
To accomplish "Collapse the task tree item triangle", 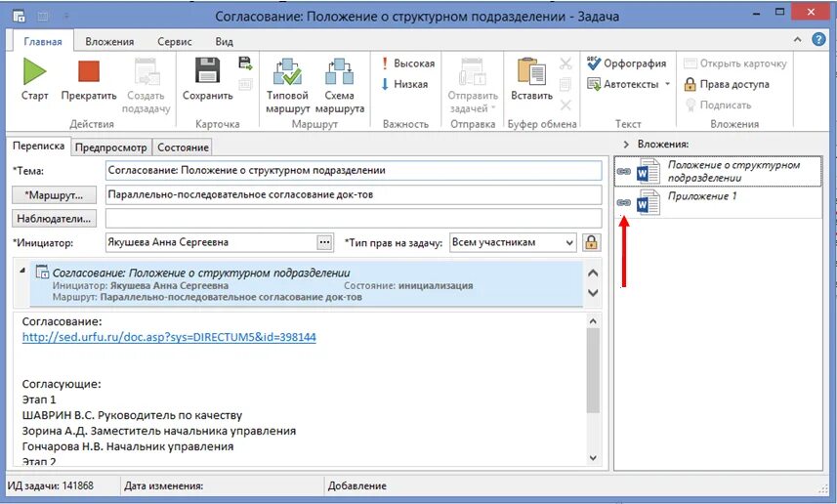I will pos(22,271).
